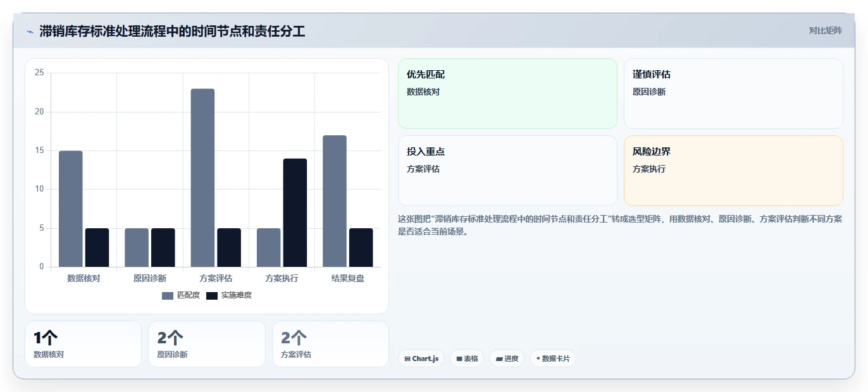Toggle the 实施难度 legend item

coord(229,295)
